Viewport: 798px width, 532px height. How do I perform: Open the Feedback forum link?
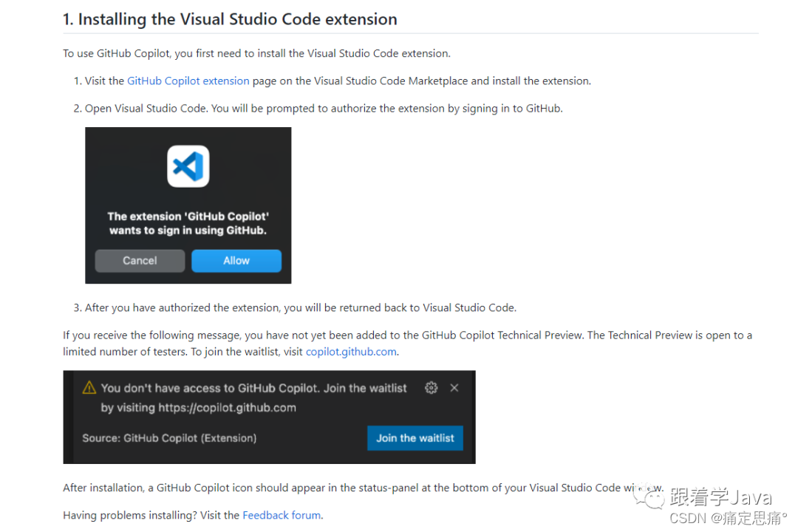click(x=282, y=515)
